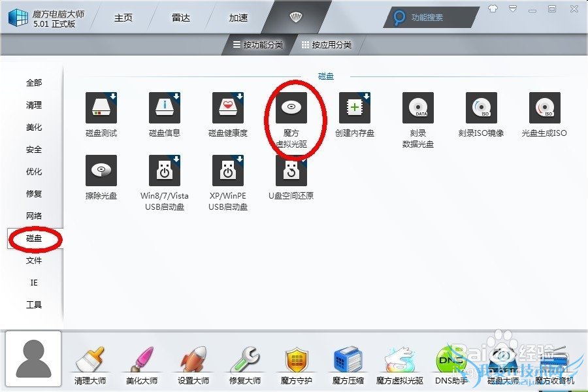Click the user avatar picture
The width and height of the screenshot is (588, 392).
click(33, 358)
